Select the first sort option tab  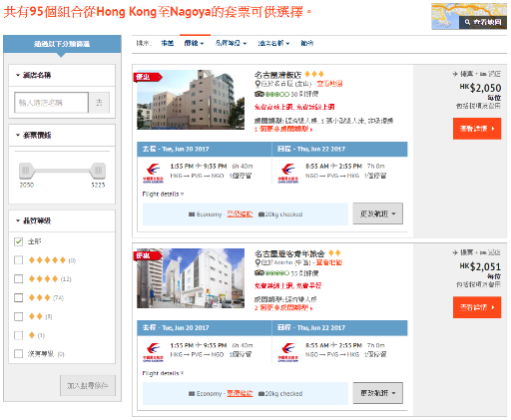[x=167, y=43]
